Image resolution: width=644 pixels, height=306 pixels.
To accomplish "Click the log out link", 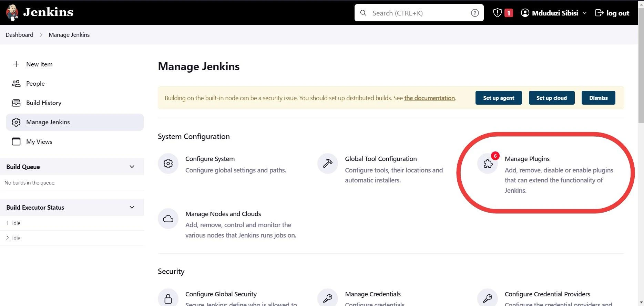I will [618, 13].
